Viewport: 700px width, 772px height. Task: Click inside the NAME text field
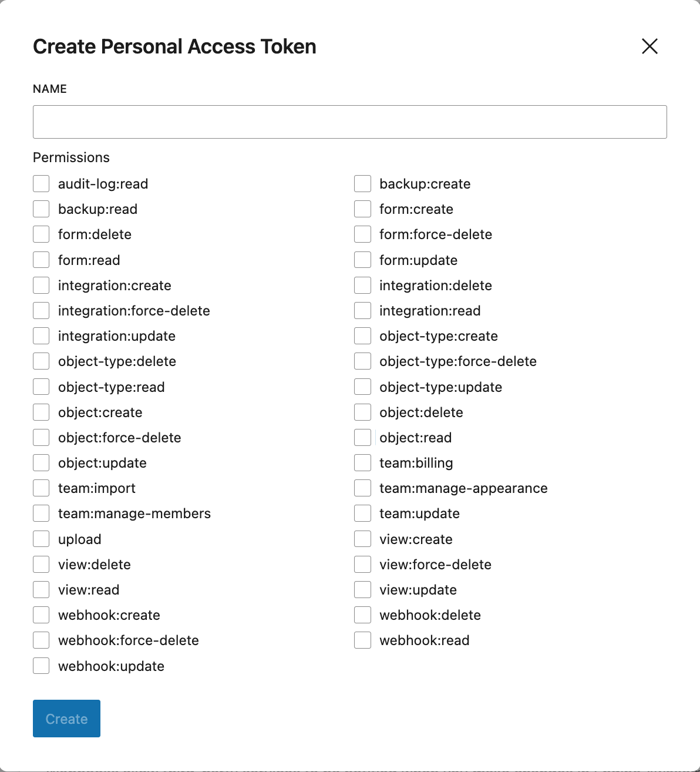tap(349, 122)
